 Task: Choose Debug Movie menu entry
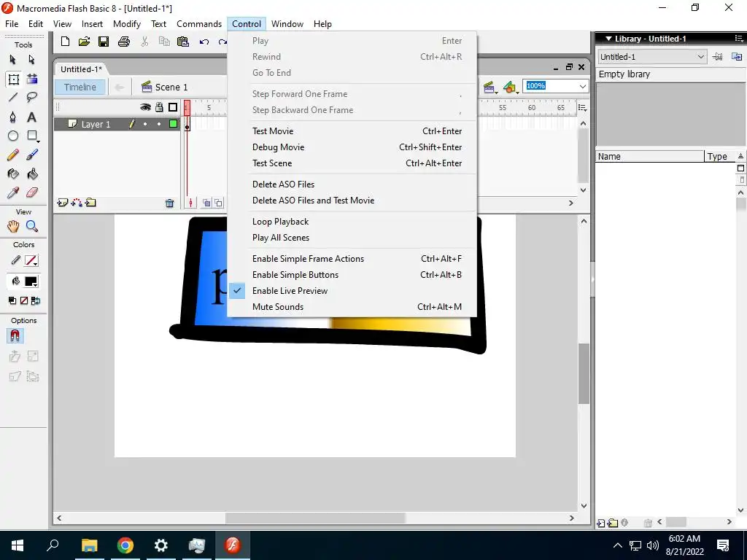click(x=352, y=147)
